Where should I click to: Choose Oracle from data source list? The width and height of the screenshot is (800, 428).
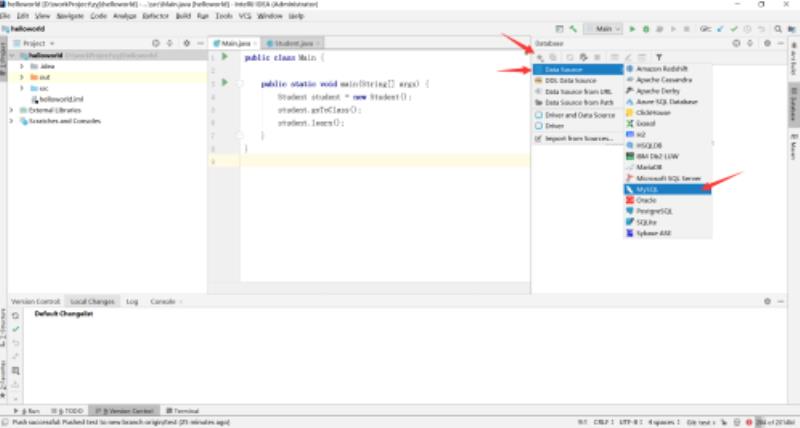667,200
